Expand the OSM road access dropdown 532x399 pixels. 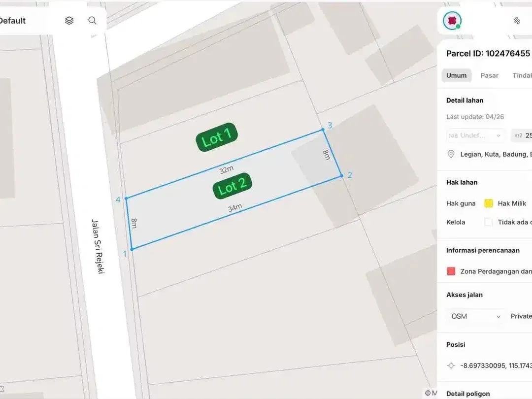pos(475,316)
